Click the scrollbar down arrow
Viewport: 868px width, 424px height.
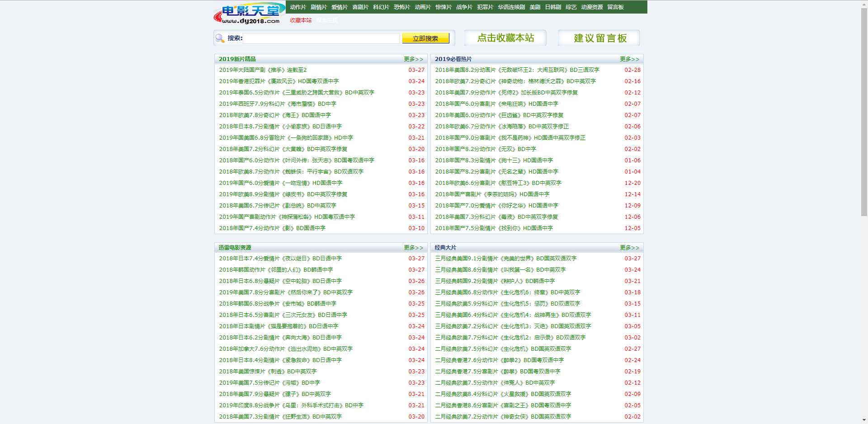coord(864,420)
